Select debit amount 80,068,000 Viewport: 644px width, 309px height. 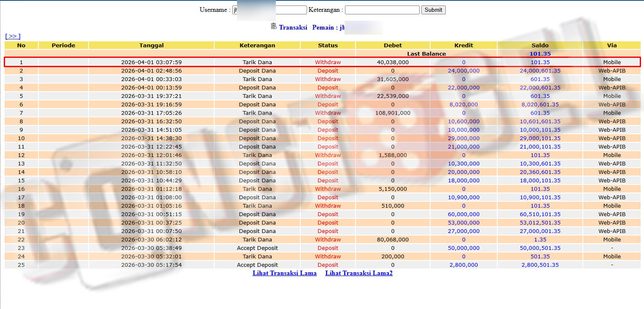[393, 239]
